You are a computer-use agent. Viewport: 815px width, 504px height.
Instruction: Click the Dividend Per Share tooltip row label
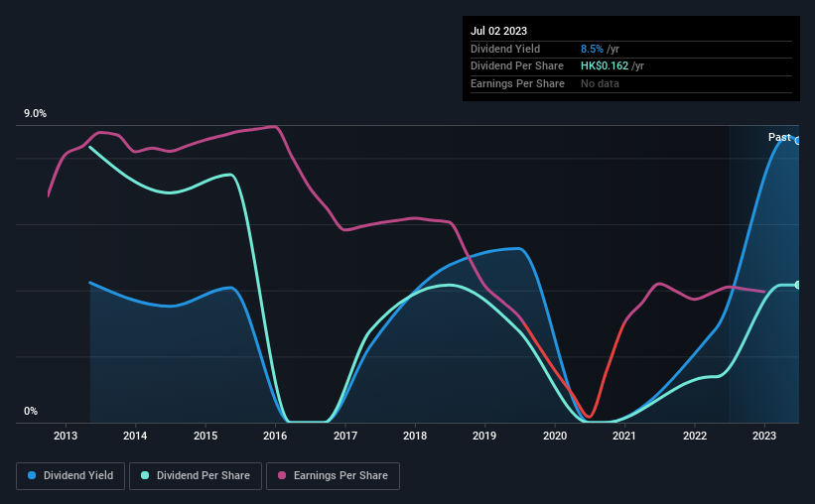coord(516,66)
